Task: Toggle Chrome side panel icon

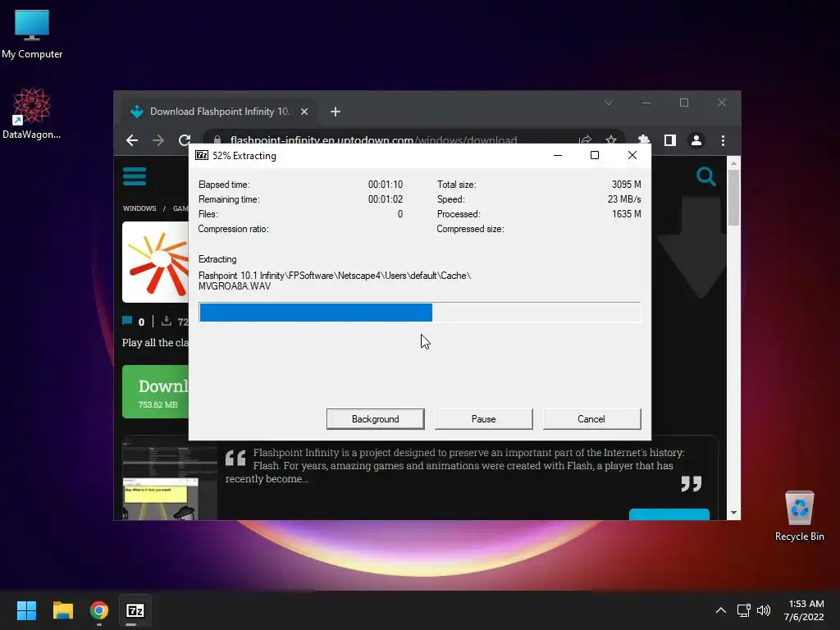Action: tap(669, 140)
